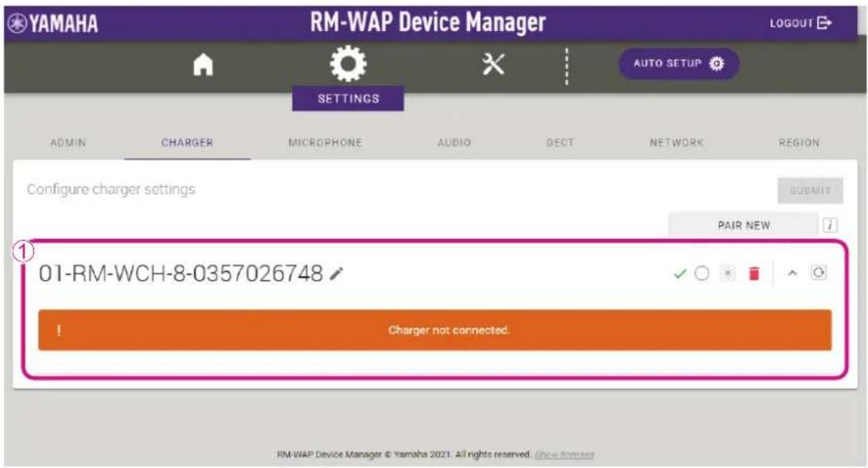Click the Settings label button
This screenshot has width=868, height=468.
coord(348,98)
